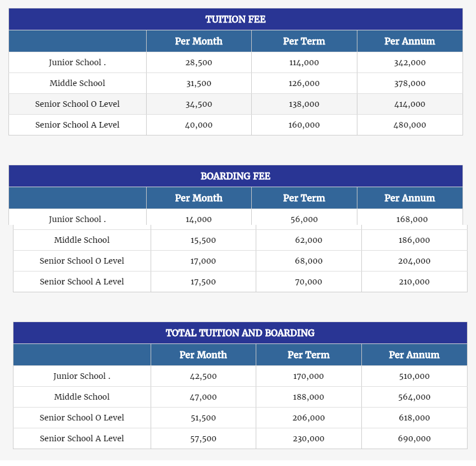
Task: Select the 17,500 A Level boarding per month
Action: point(203,282)
